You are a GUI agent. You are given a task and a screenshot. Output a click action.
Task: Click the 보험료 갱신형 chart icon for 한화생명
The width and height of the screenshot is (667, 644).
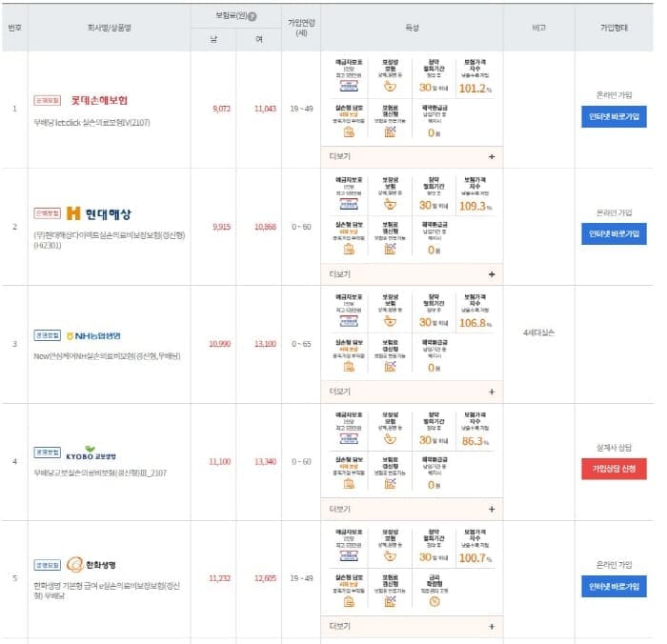click(x=390, y=601)
